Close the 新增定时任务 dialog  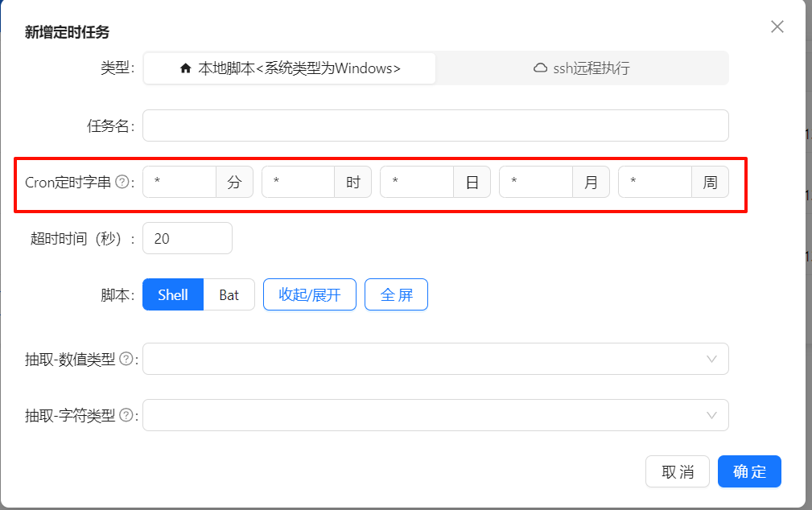[777, 27]
